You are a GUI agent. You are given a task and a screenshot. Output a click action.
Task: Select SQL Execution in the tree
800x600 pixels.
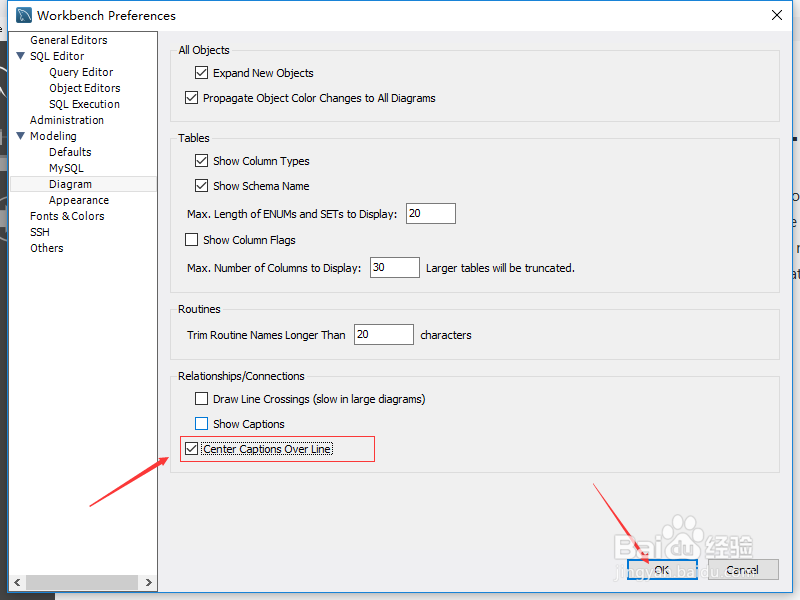85,104
